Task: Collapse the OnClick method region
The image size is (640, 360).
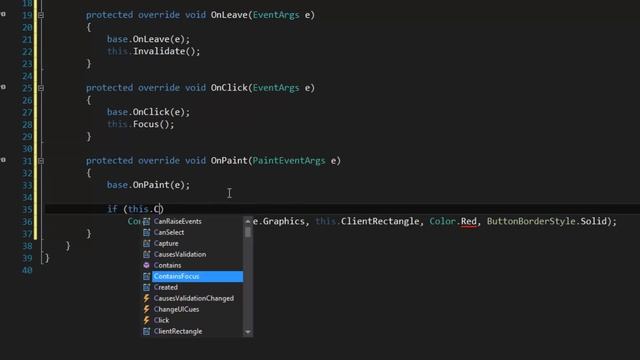Action: pos(41,88)
